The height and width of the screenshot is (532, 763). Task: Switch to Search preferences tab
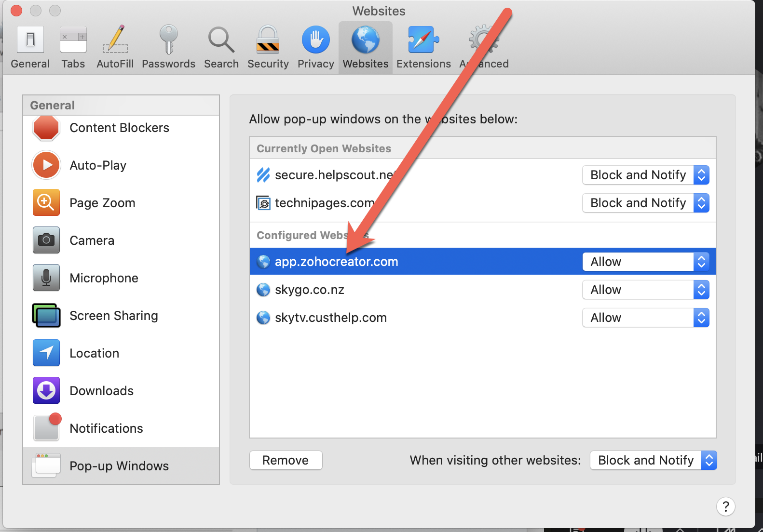221,47
